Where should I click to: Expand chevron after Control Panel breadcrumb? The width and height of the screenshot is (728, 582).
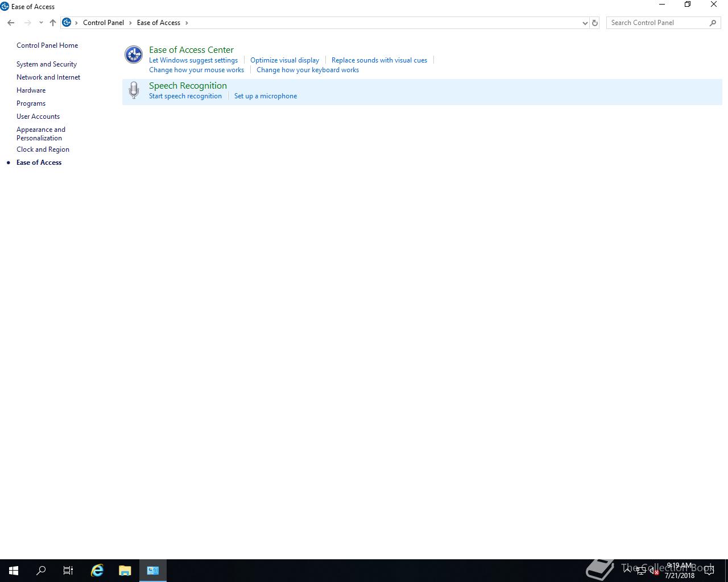[130, 23]
